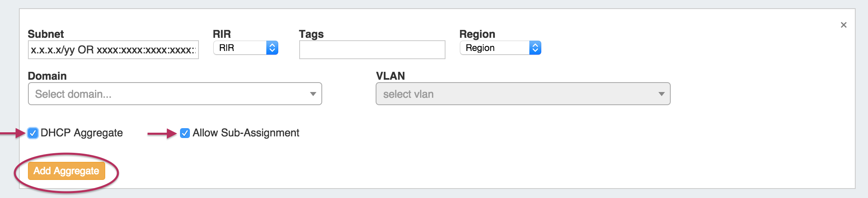Click the triangle arrow in the VLAN box
The height and width of the screenshot is (198, 868).
[661, 94]
